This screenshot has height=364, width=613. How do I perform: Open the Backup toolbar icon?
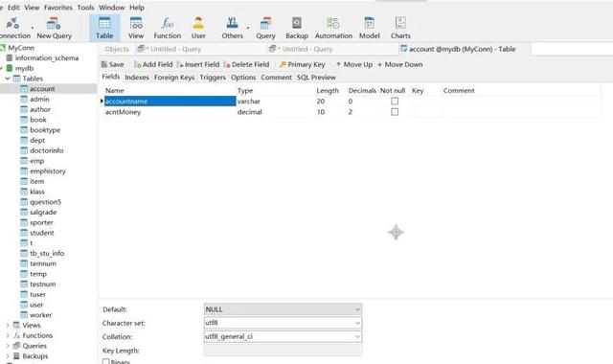(x=297, y=28)
